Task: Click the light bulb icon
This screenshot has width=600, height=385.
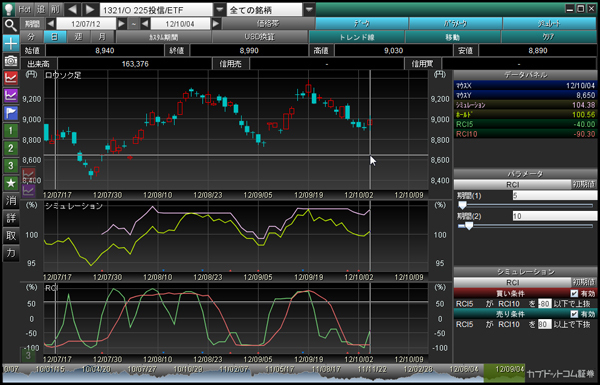Action: coord(8,9)
